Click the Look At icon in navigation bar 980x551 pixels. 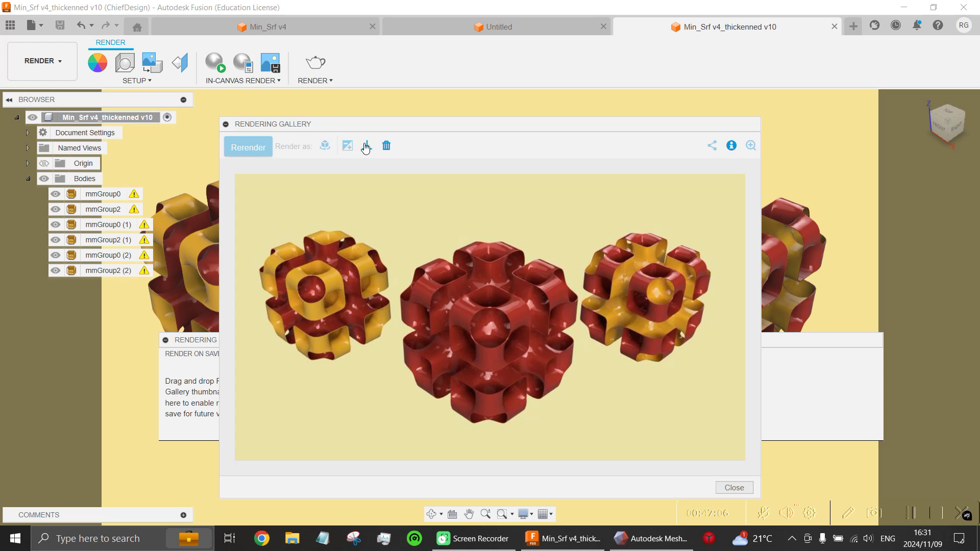(452, 514)
